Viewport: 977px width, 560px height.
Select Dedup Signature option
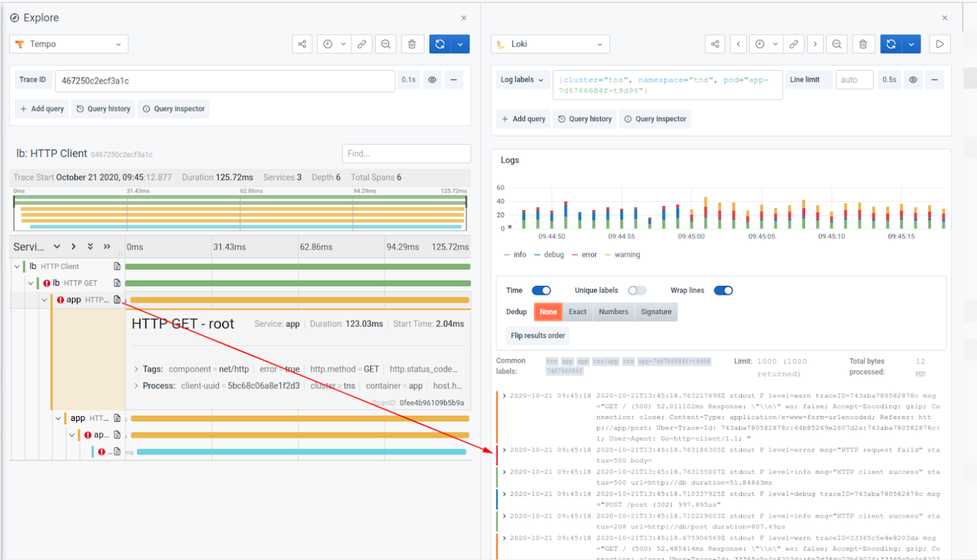(x=656, y=312)
